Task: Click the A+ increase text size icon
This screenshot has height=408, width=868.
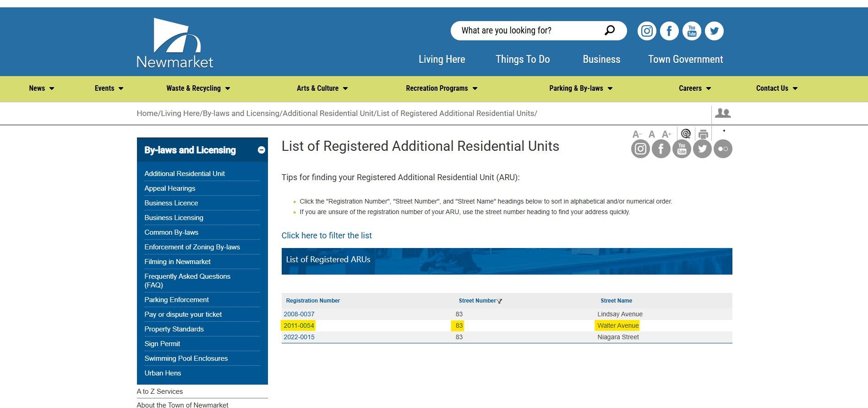Action: [666, 134]
